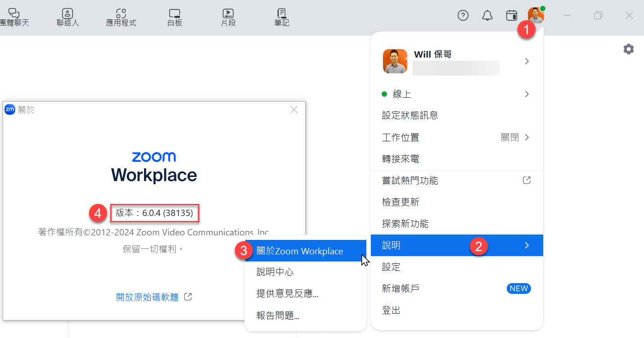Image resolution: width=644 pixels, height=338 pixels.
Task: Open the Whiteboards tab
Action: click(175, 18)
